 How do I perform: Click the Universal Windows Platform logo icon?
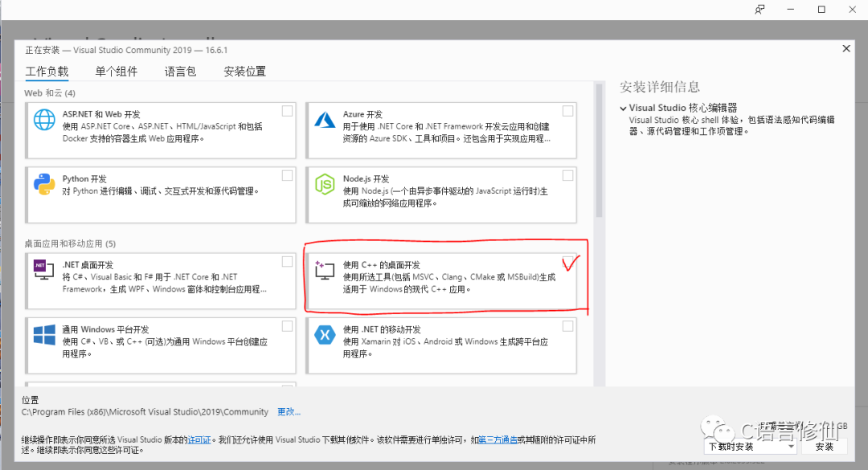click(x=44, y=335)
